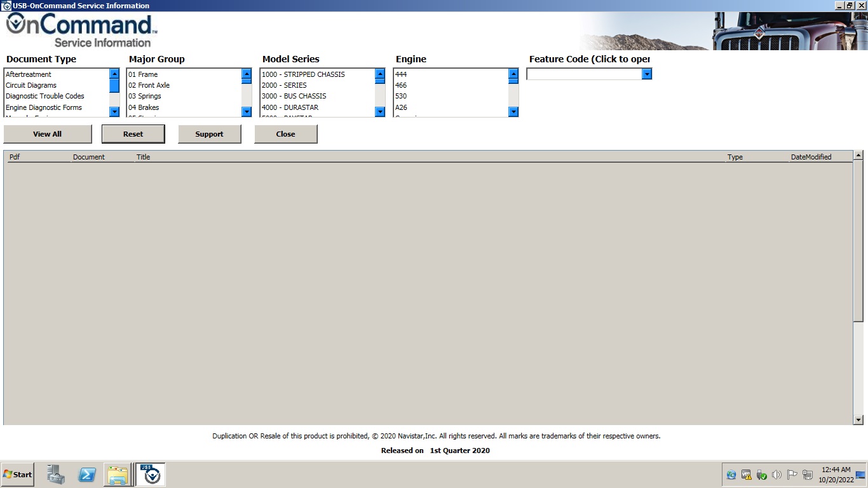Click Engine list scroll-up arrow
868x488 pixels.
click(513, 74)
